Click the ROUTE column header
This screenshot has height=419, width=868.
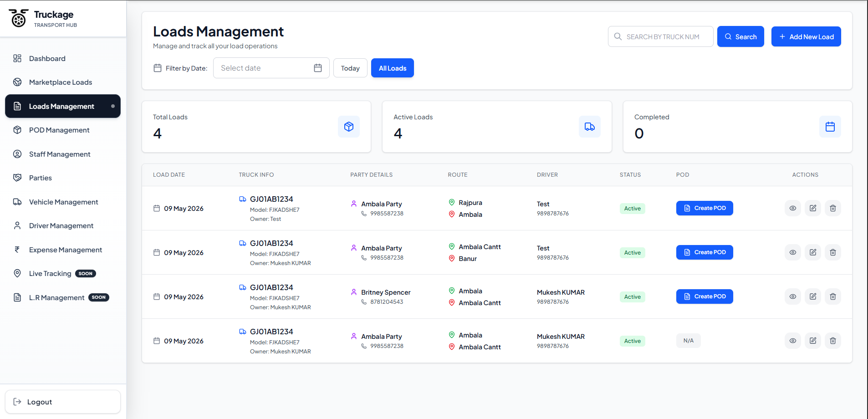tap(458, 175)
